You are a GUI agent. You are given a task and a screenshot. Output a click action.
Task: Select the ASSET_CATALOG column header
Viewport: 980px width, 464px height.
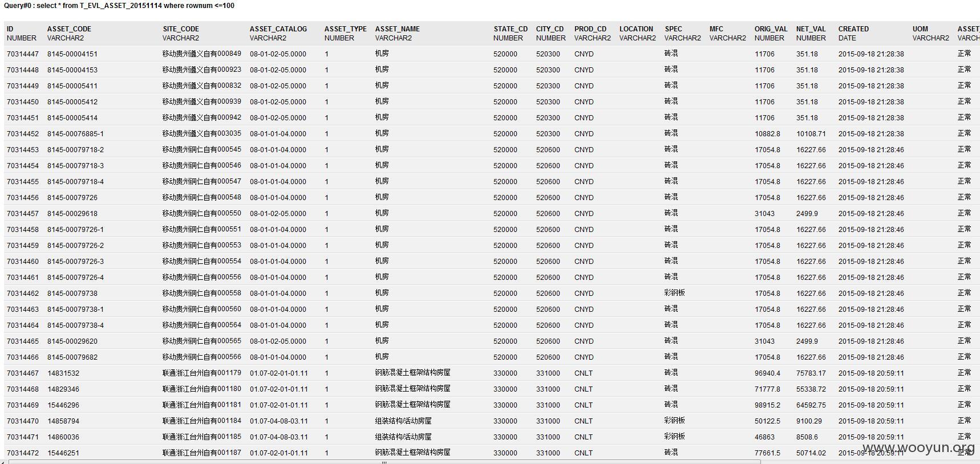278,29
